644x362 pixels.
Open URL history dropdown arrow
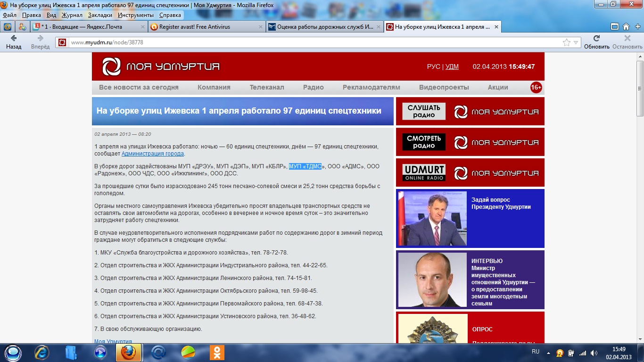tap(576, 42)
